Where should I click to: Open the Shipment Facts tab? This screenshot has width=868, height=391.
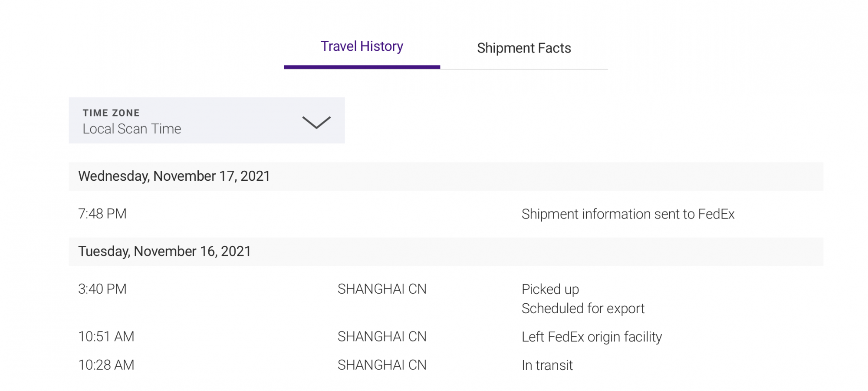tap(523, 48)
